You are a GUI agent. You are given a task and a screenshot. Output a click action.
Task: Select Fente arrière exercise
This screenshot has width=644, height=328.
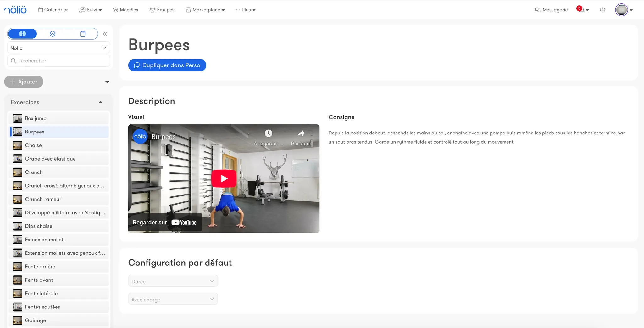[x=59, y=267]
